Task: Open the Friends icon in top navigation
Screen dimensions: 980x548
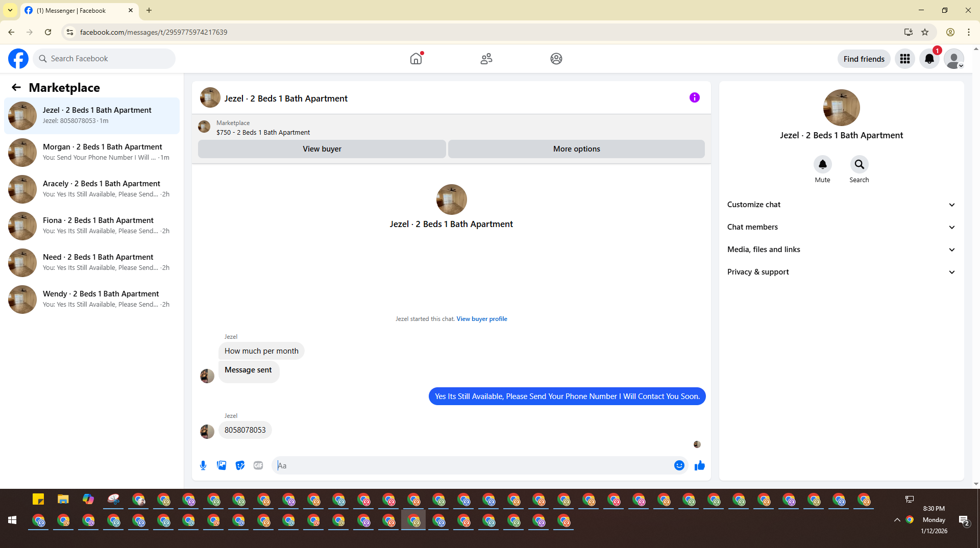Action: [486, 59]
